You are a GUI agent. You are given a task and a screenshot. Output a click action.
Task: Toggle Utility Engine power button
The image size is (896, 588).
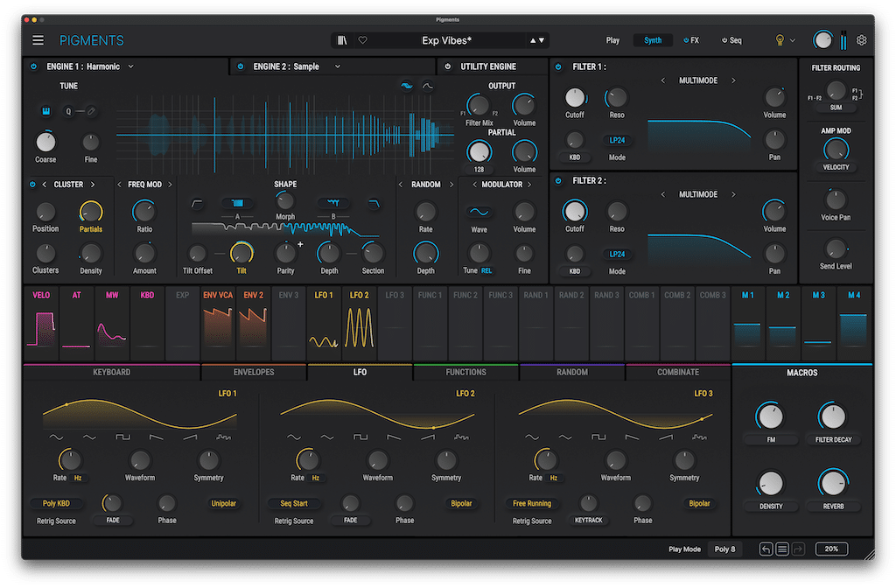(448, 66)
